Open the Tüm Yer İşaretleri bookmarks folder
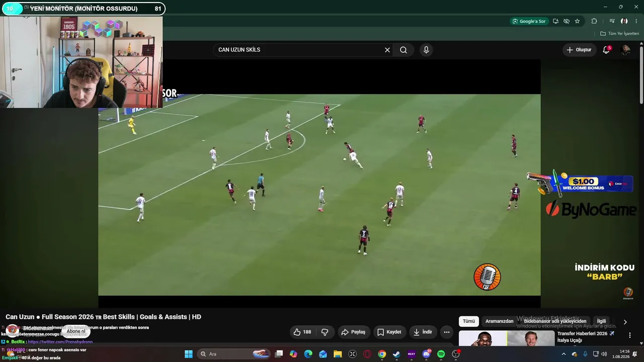The height and width of the screenshot is (362, 644). click(619, 34)
